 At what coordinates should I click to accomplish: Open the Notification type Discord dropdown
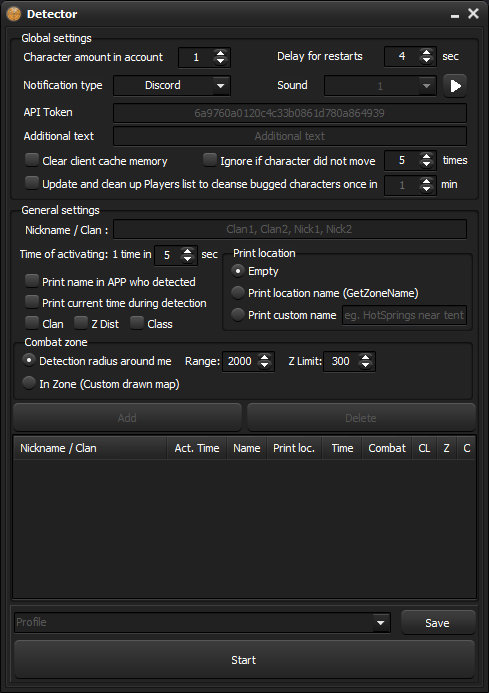172,85
